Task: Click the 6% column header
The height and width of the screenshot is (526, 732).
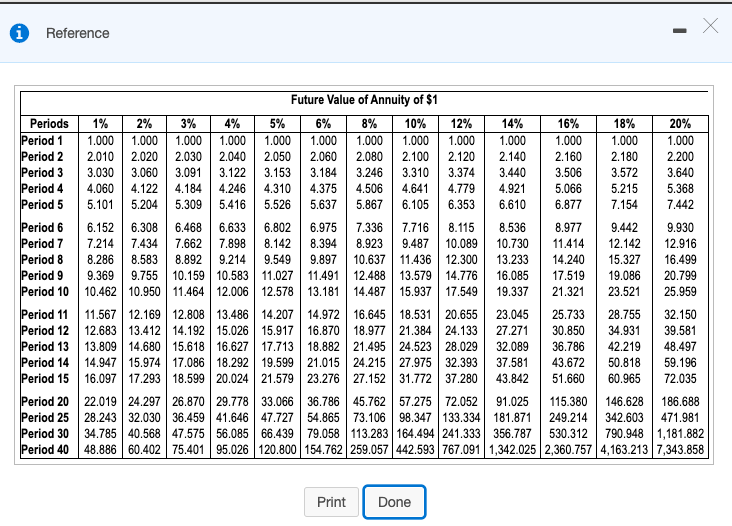Action: [x=324, y=124]
